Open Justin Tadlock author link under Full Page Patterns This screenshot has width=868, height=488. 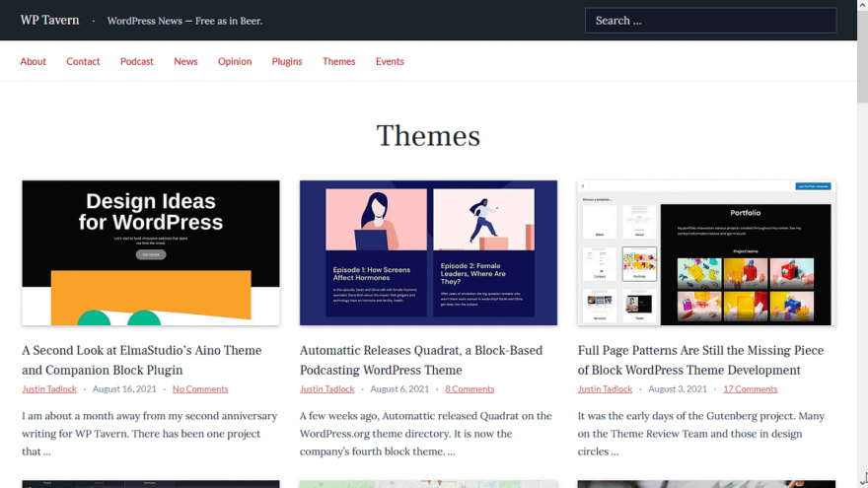pyautogui.click(x=605, y=389)
